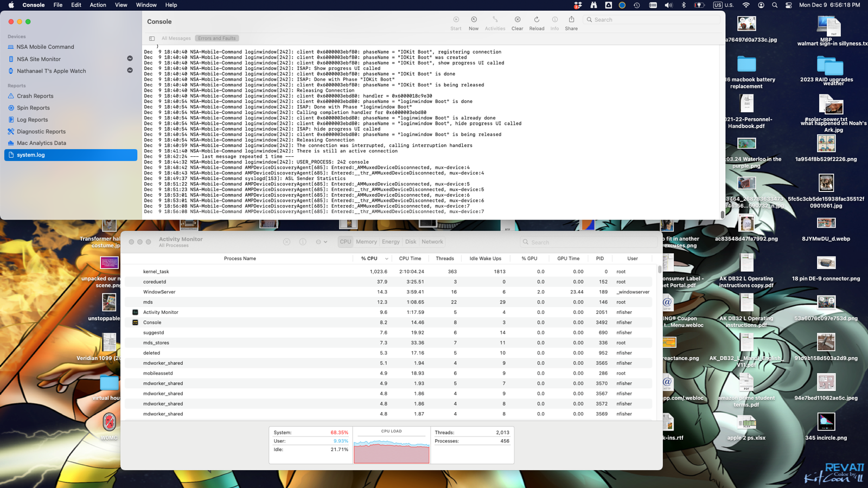The width and height of the screenshot is (868, 488).
Task: Toggle the filter bar sidebar icon
Action: pyautogui.click(x=152, y=38)
